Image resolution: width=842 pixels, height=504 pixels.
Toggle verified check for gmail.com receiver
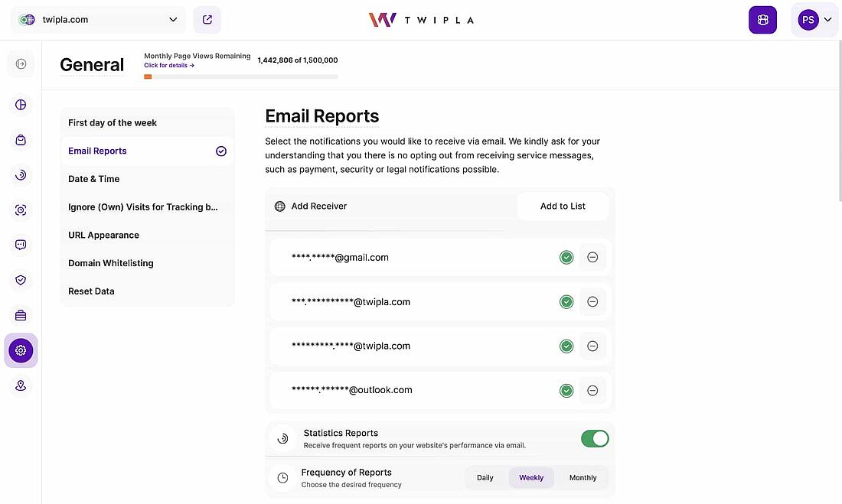566,258
